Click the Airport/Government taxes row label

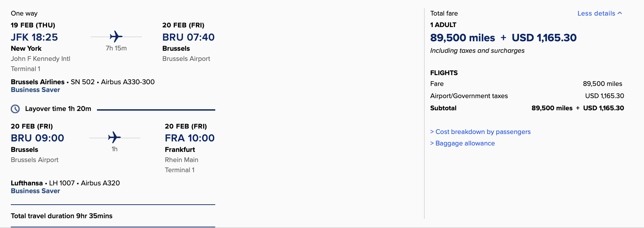pyautogui.click(x=469, y=96)
